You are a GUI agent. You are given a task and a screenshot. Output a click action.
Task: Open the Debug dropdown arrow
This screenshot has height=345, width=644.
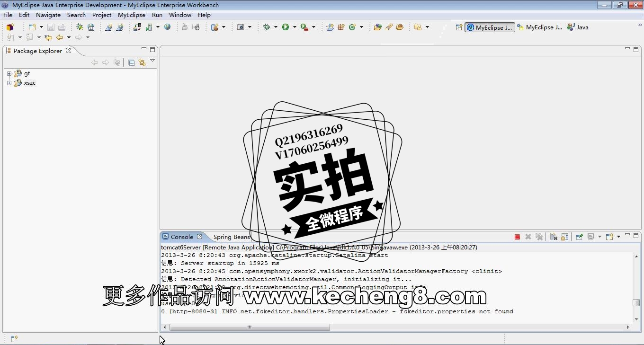pyautogui.click(x=276, y=27)
